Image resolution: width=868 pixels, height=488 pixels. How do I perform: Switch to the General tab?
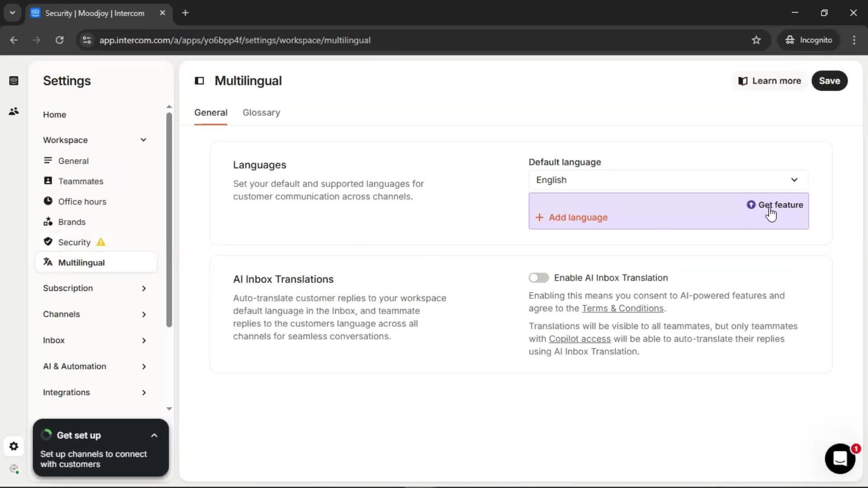pyautogui.click(x=211, y=113)
